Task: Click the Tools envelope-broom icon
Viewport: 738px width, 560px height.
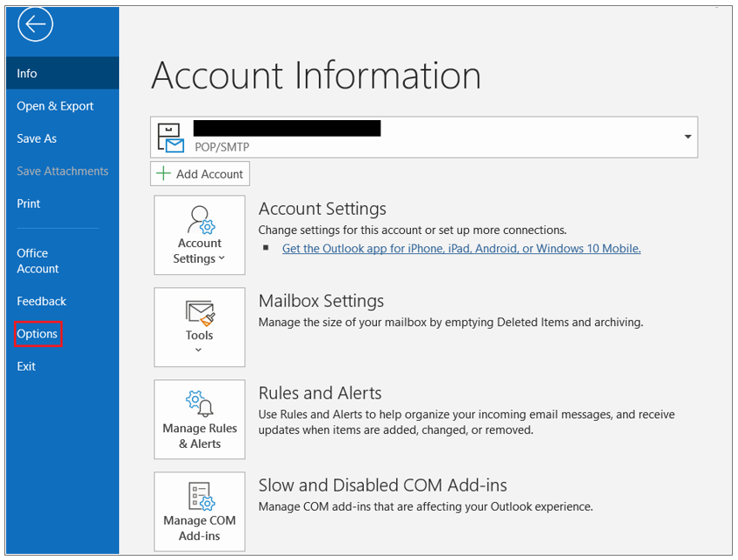Action: pyautogui.click(x=200, y=313)
